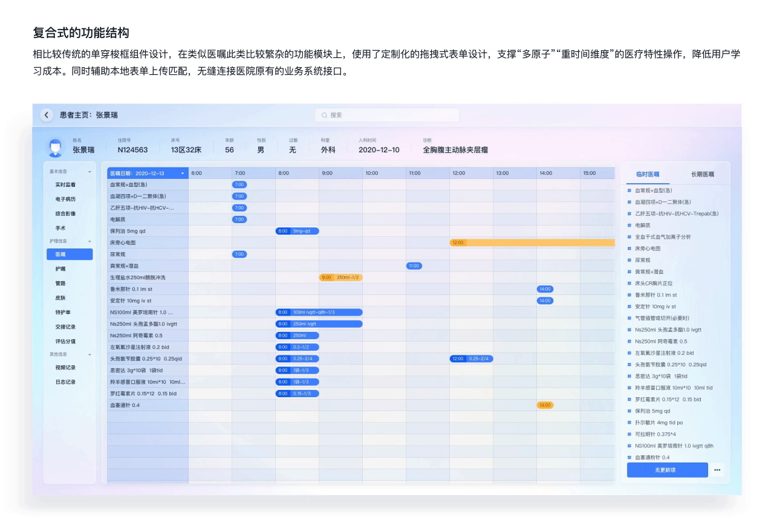Open 皮肤 in the sidebar
The height and width of the screenshot is (532, 774).
[x=60, y=298]
